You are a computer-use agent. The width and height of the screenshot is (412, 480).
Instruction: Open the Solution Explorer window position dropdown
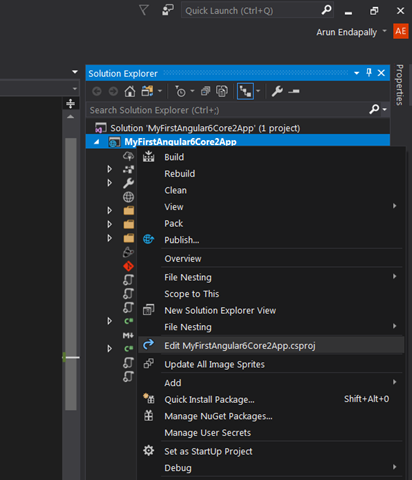pyautogui.click(x=357, y=73)
